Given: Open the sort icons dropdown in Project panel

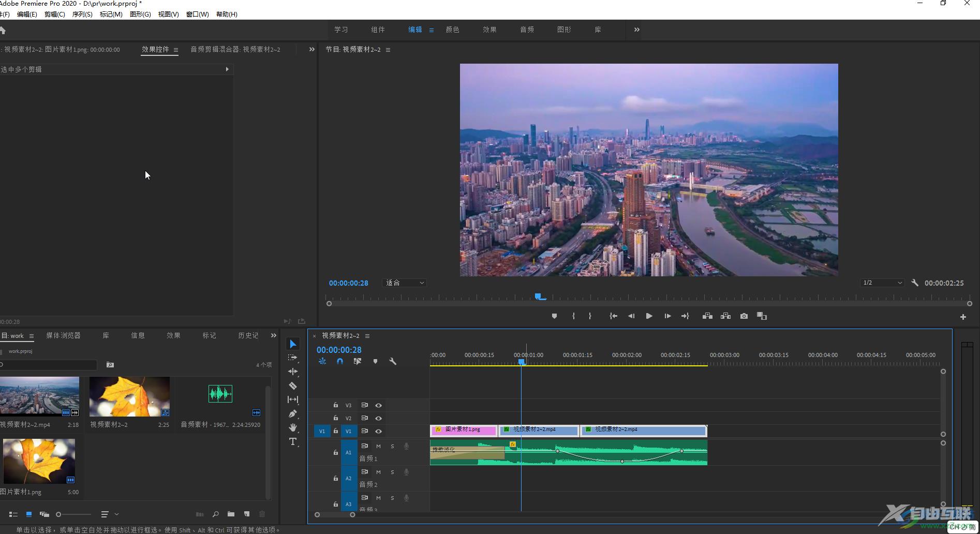Looking at the screenshot, I should click(x=110, y=514).
